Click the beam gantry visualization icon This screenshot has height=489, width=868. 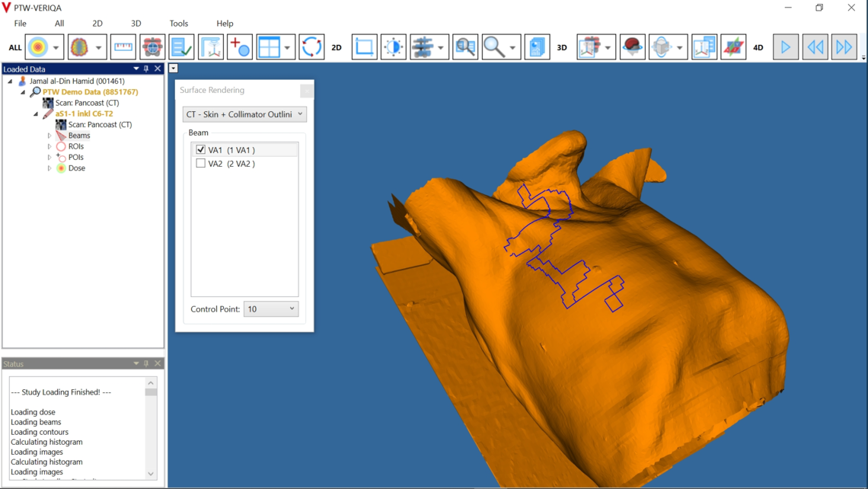tap(152, 46)
